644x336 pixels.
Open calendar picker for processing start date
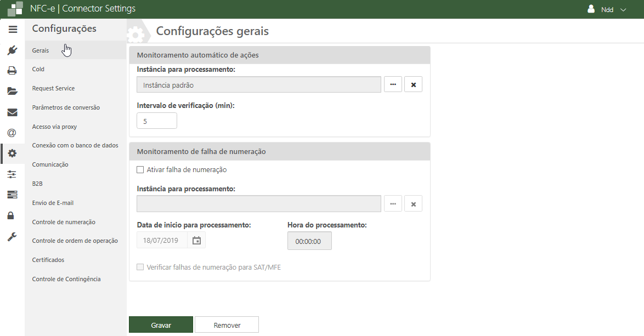click(196, 241)
